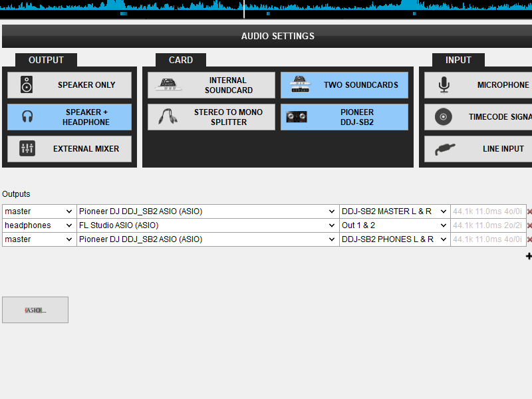This screenshot has width=532, height=399.
Task: Click the AUDIO SETTINGS title bar
Action: point(267,36)
